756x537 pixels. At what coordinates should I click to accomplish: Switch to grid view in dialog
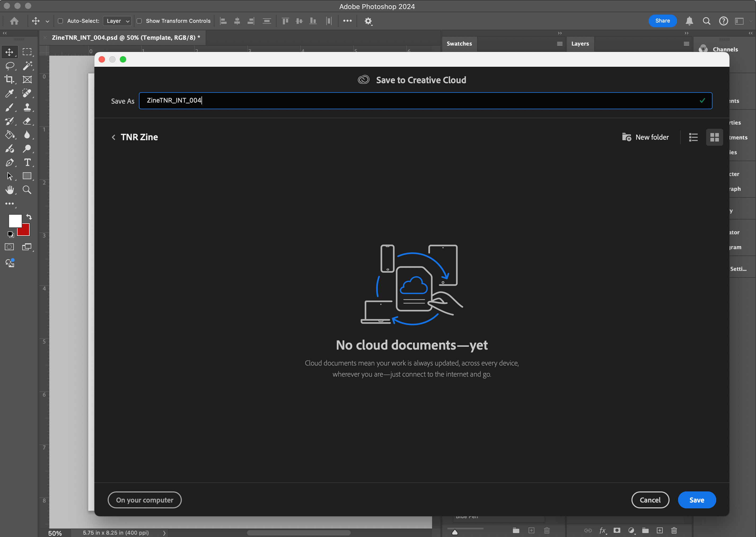pos(714,137)
